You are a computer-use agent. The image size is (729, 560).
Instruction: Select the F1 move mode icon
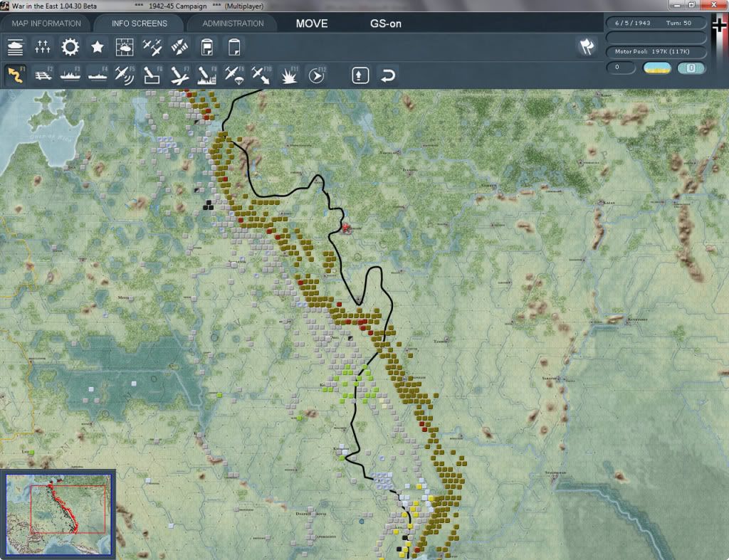[16, 75]
